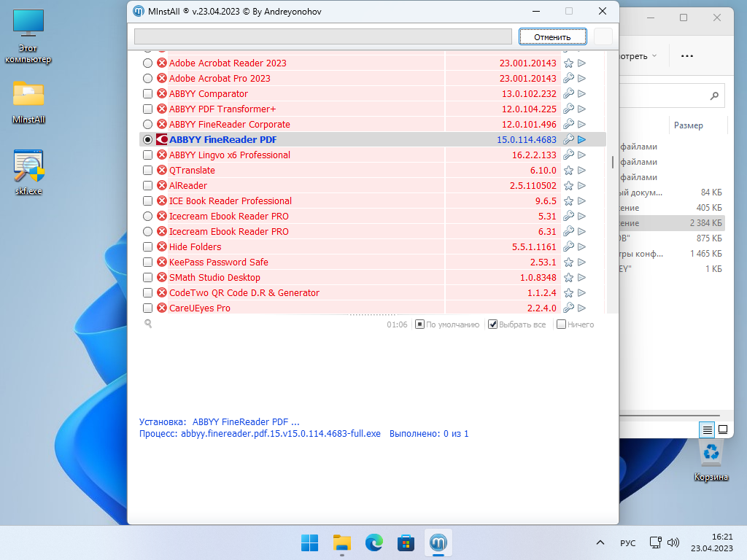Click star icon for ICE Book Reader Professional

tap(568, 201)
